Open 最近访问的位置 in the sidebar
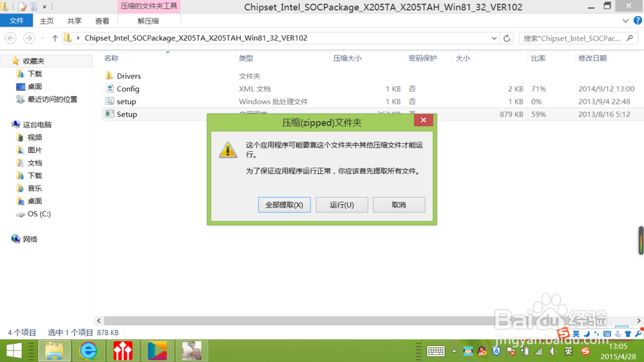 point(52,99)
